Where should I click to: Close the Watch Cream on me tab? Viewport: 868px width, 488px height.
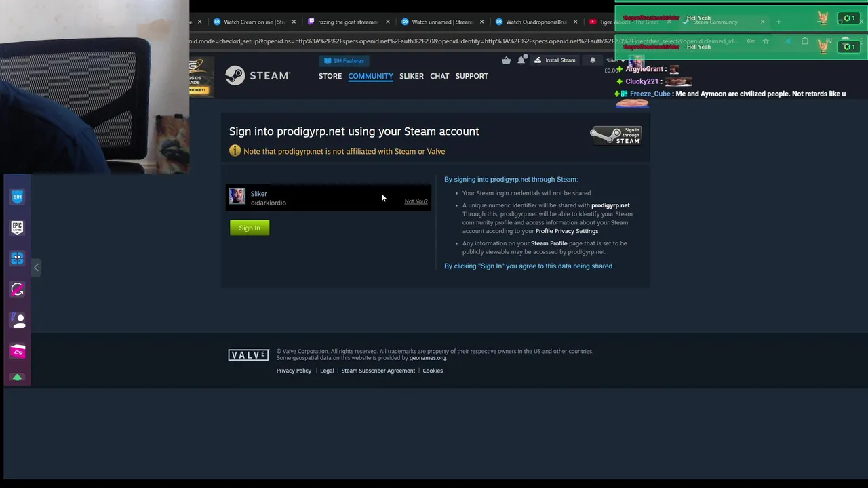point(294,22)
